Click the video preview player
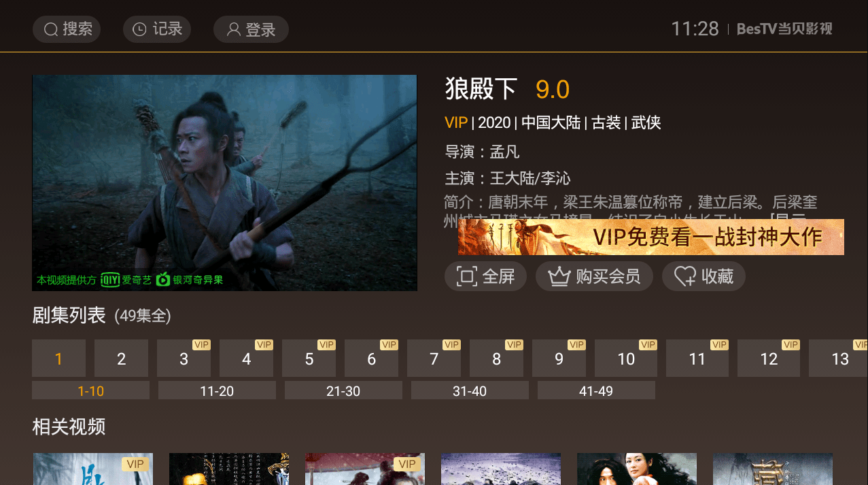This screenshot has width=868, height=485. tap(224, 183)
